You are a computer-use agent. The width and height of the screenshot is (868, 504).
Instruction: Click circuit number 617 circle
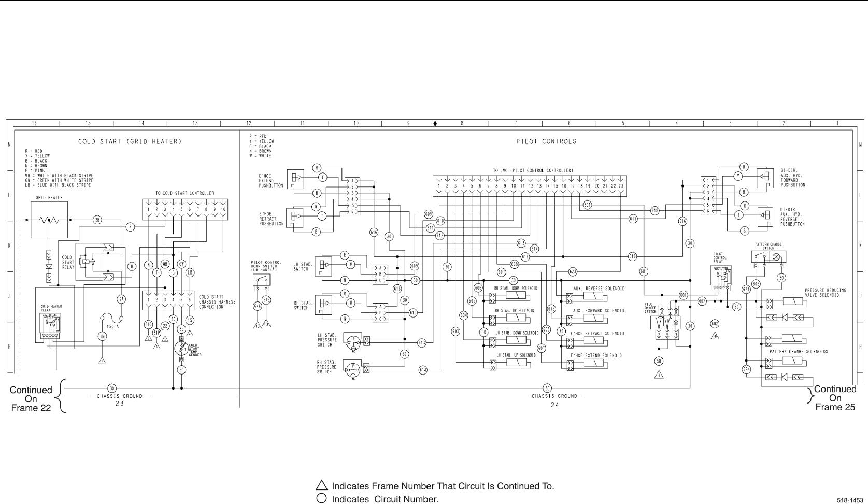[633, 219]
